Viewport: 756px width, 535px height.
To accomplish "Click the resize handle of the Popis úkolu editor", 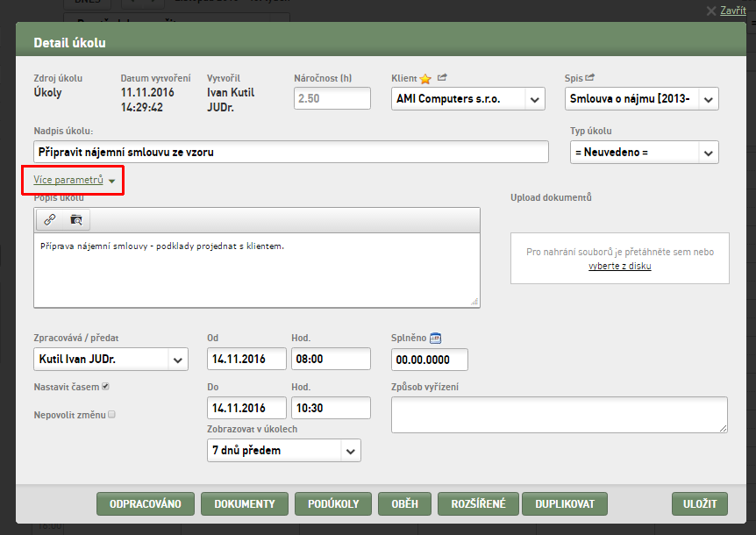I will click(x=474, y=303).
